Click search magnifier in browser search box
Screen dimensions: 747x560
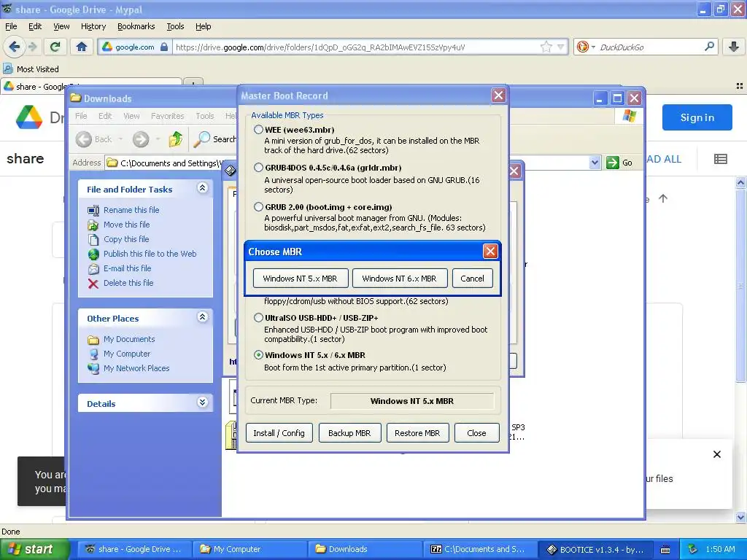pyautogui.click(x=709, y=47)
